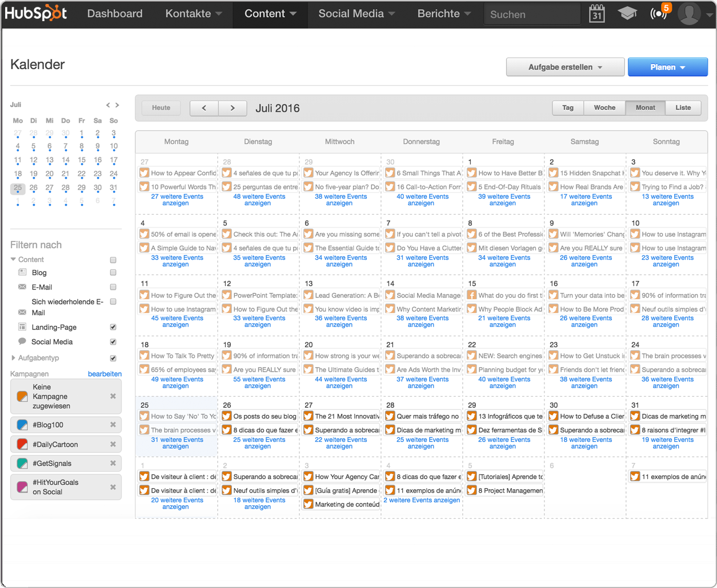The image size is (717, 588).
Task: Click Facebook post icon on July 15
Action: click(x=472, y=295)
